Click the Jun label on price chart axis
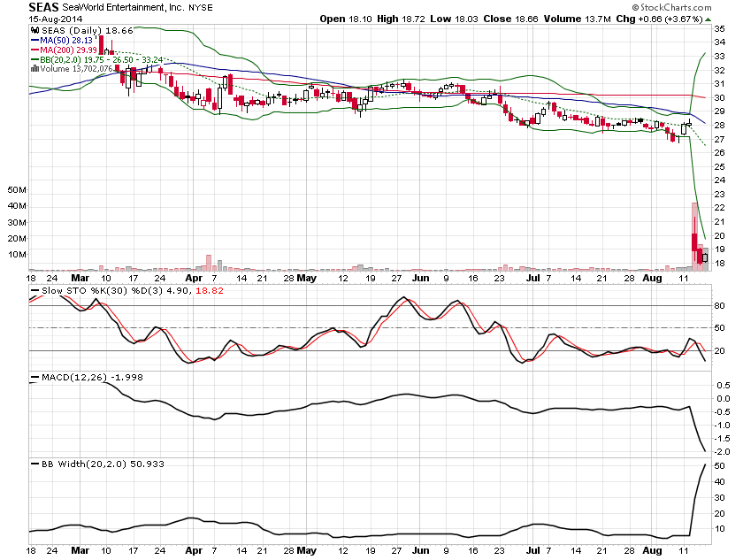The height and width of the screenshot is (560, 743). [x=420, y=278]
